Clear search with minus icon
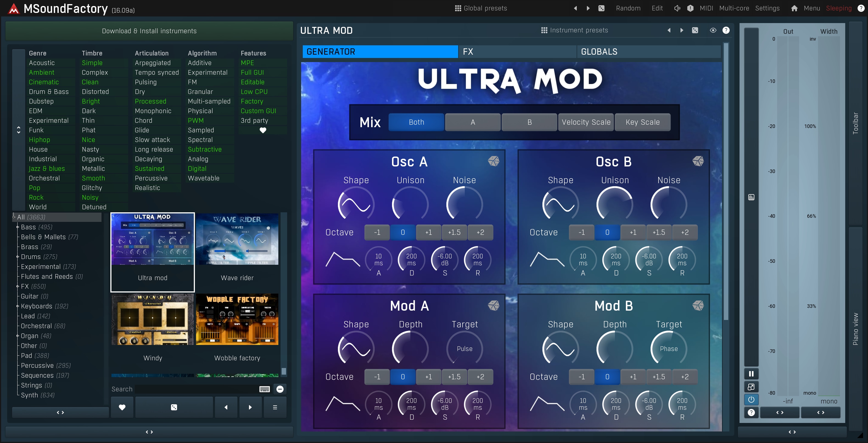Image resolution: width=868 pixels, height=443 pixels. click(x=280, y=389)
